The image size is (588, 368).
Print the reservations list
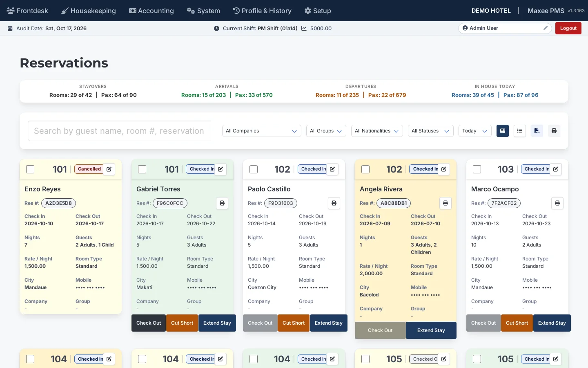click(x=554, y=131)
